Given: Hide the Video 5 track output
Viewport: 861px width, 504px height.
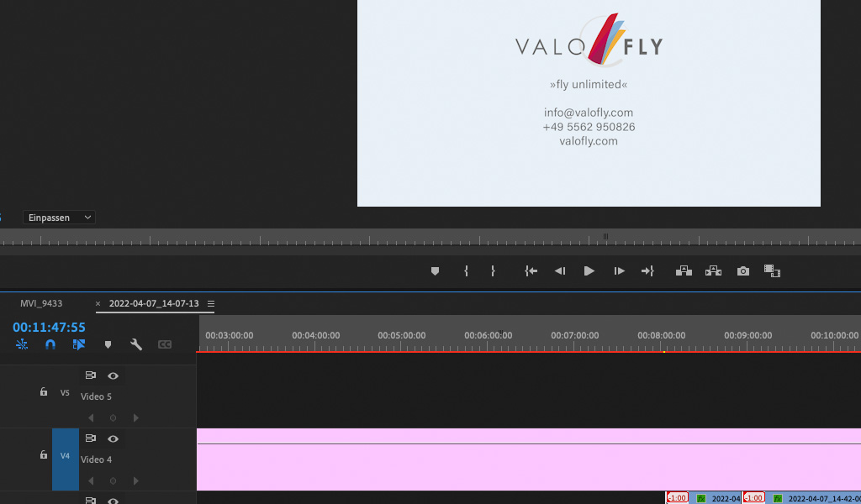Looking at the screenshot, I should [114, 375].
